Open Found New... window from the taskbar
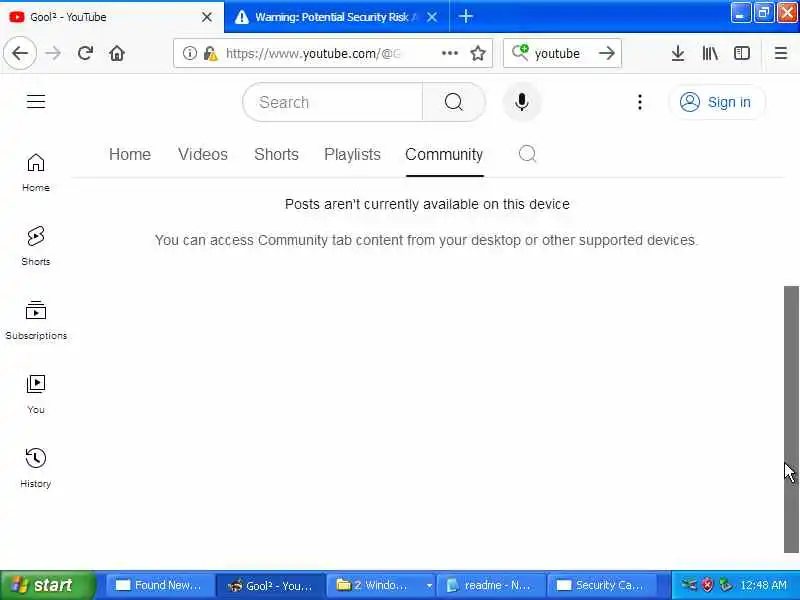The height and width of the screenshot is (600, 800). coord(159,585)
